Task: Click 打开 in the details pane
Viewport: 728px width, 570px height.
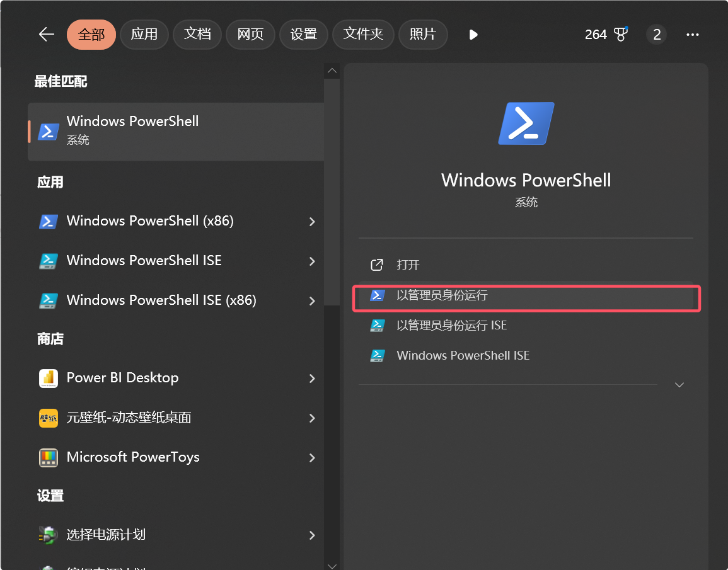Action: click(x=526, y=265)
